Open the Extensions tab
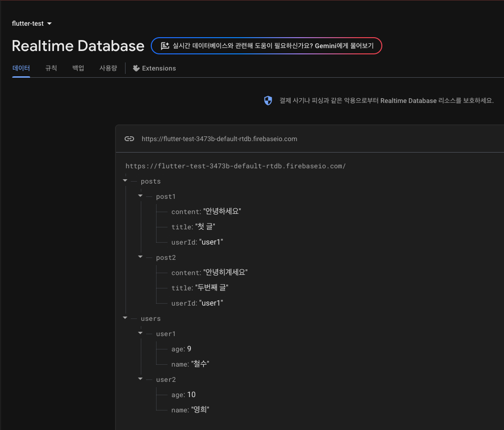 pos(154,68)
